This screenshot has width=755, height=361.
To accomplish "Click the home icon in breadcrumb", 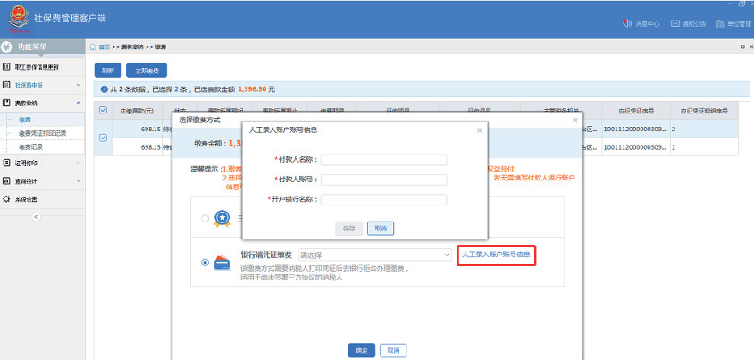I will click(93, 47).
